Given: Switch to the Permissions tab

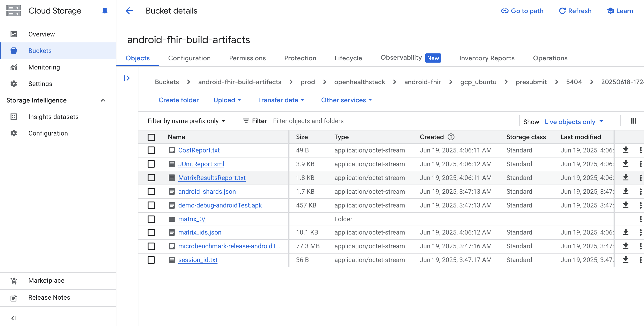Looking at the screenshot, I should coord(247,58).
